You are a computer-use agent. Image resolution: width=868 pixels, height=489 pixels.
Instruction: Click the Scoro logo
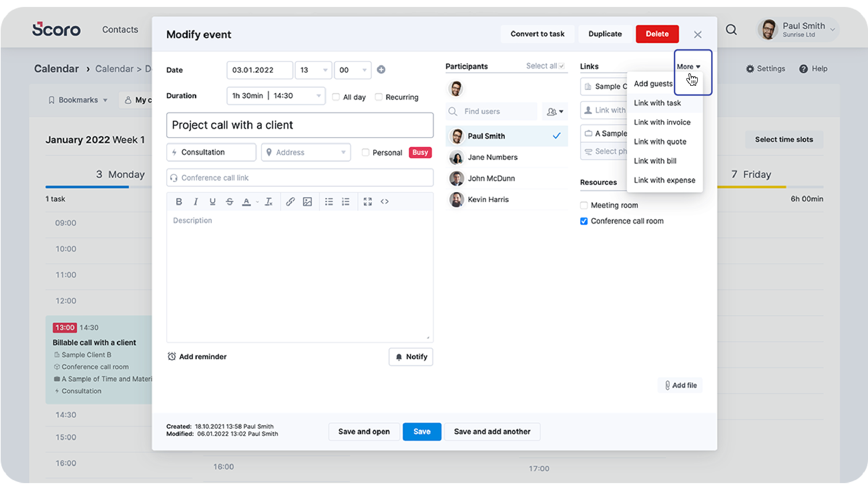pyautogui.click(x=56, y=29)
